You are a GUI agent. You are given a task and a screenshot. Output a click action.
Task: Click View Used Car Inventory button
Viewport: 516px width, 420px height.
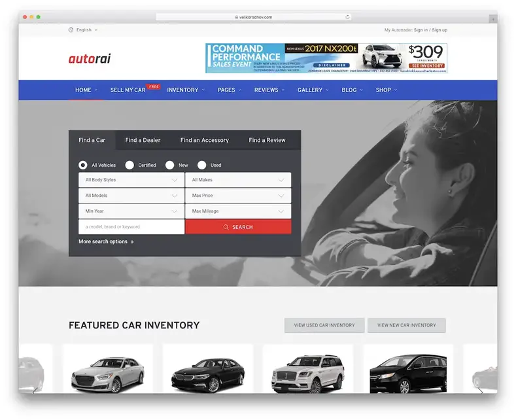[x=324, y=325]
